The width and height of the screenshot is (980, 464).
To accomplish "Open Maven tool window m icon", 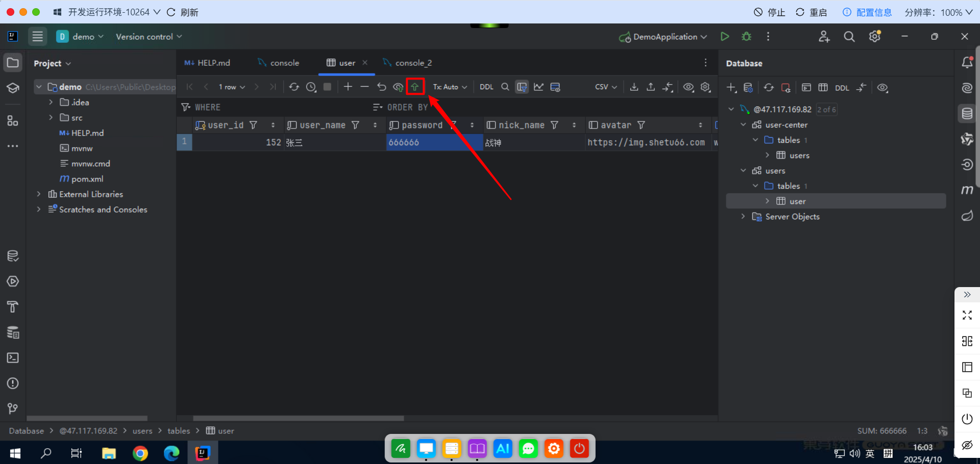I will [x=967, y=190].
